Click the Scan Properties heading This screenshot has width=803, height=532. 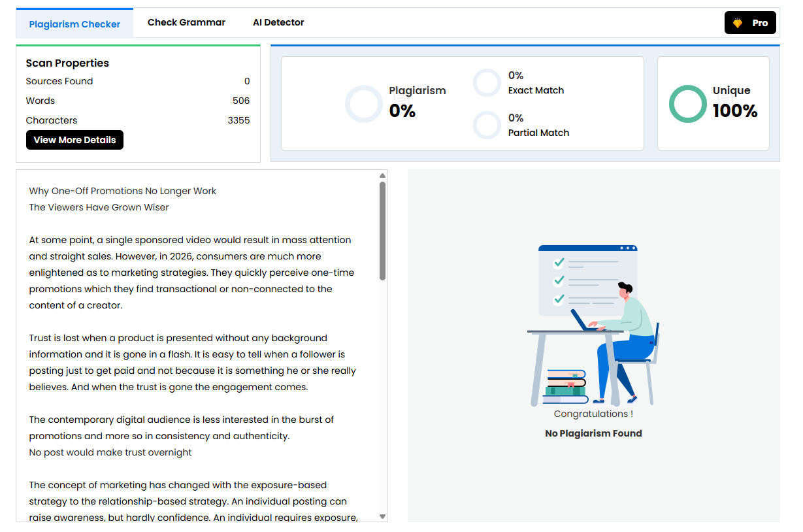[67, 63]
